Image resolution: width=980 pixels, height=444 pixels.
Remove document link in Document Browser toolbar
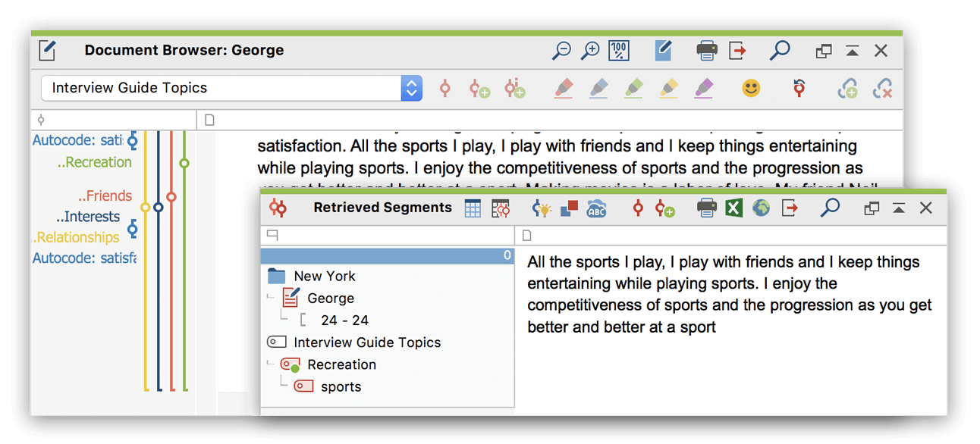pyautogui.click(x=882, y=89)
